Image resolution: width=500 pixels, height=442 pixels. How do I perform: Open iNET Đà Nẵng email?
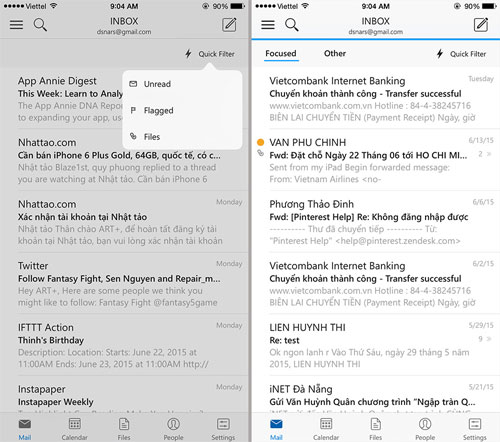[376, 395]
